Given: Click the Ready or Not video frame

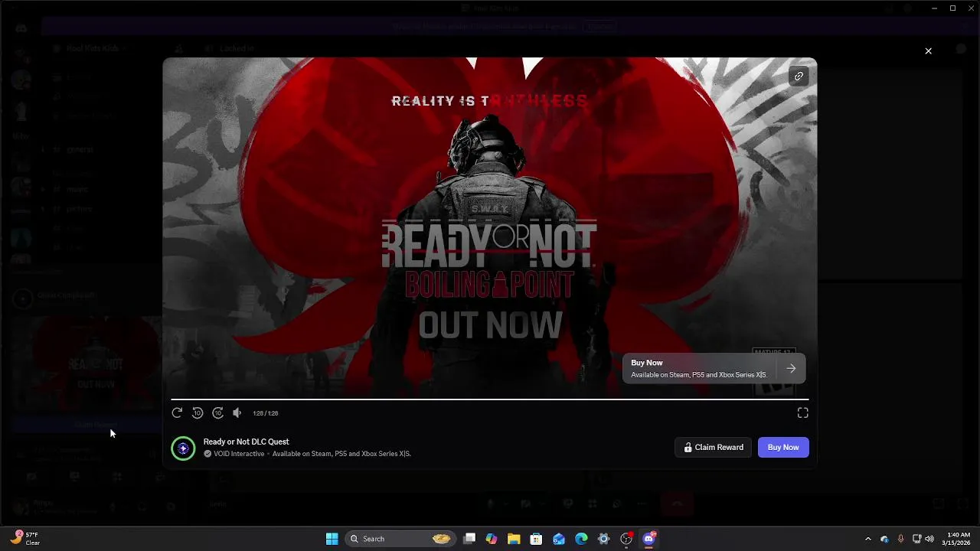Looking at the screenshot, I should tap(490, 227).
